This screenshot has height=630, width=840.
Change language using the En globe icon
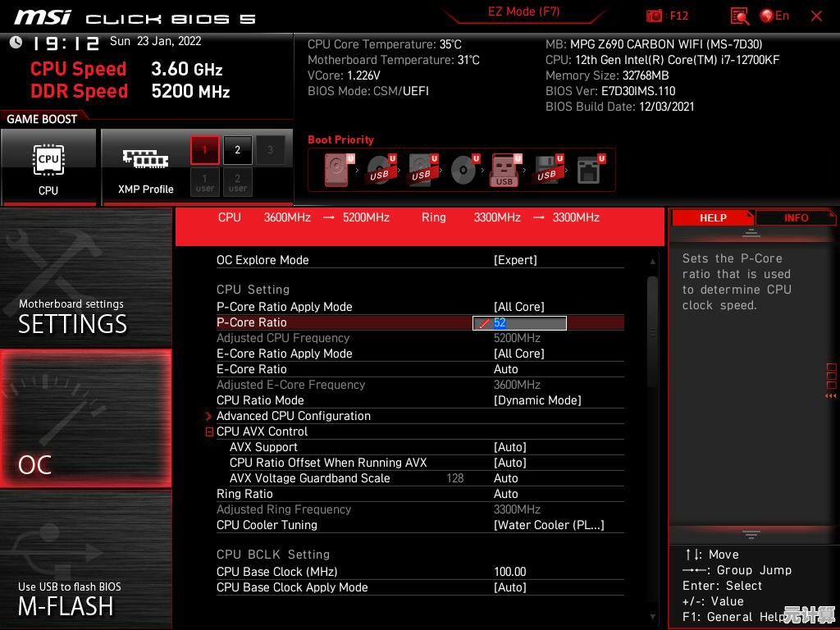(x=774, y=16)
